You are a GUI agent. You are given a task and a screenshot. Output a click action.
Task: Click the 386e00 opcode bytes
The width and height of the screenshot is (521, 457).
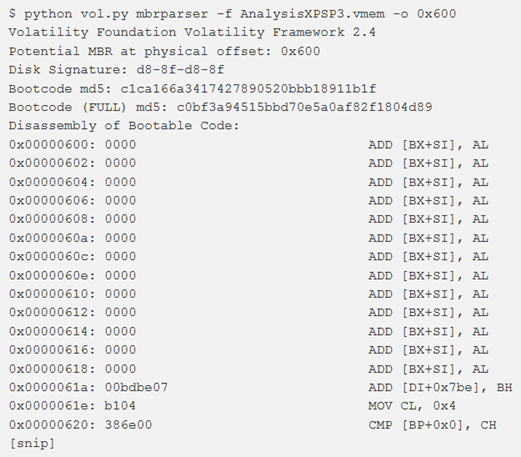(x=128, y=425)
